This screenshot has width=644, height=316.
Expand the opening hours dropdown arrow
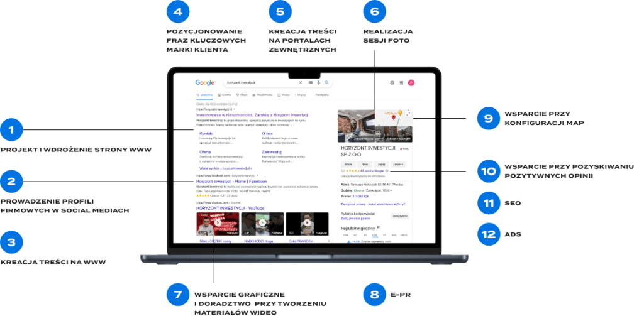point(391,190)
